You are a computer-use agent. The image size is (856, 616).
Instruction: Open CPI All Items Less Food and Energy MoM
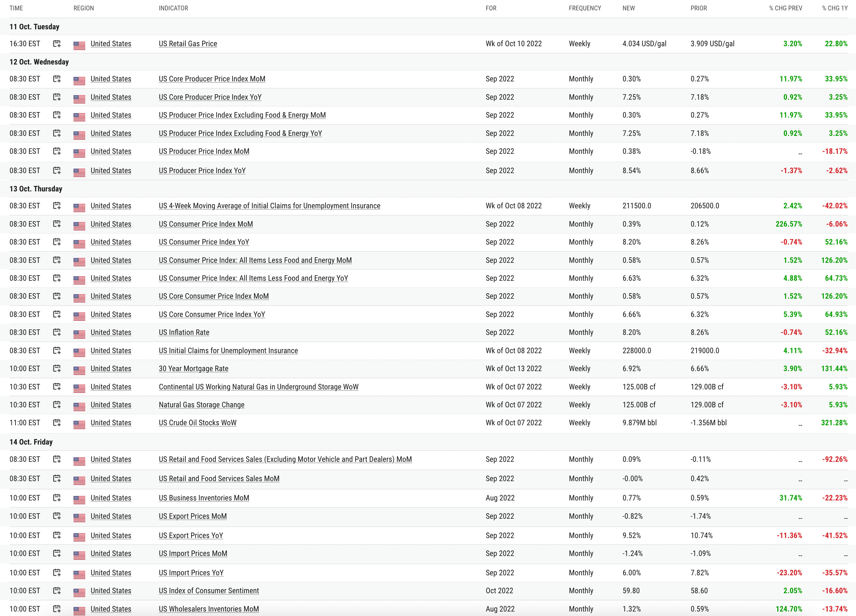[x=255, y=260]
